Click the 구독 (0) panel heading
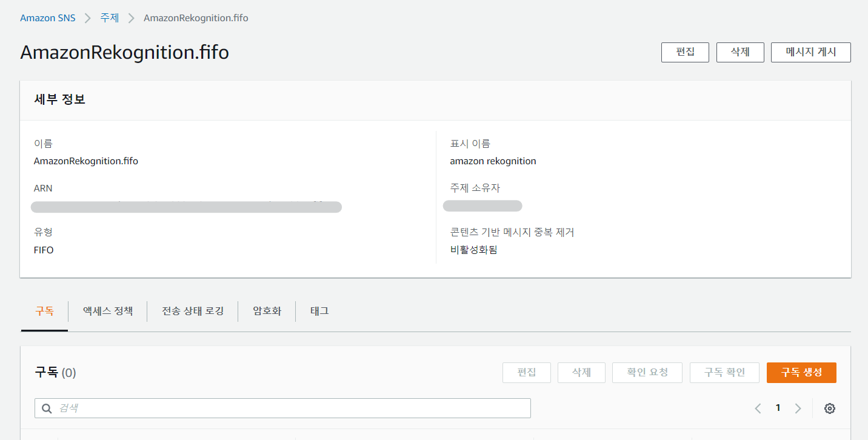 55,372
